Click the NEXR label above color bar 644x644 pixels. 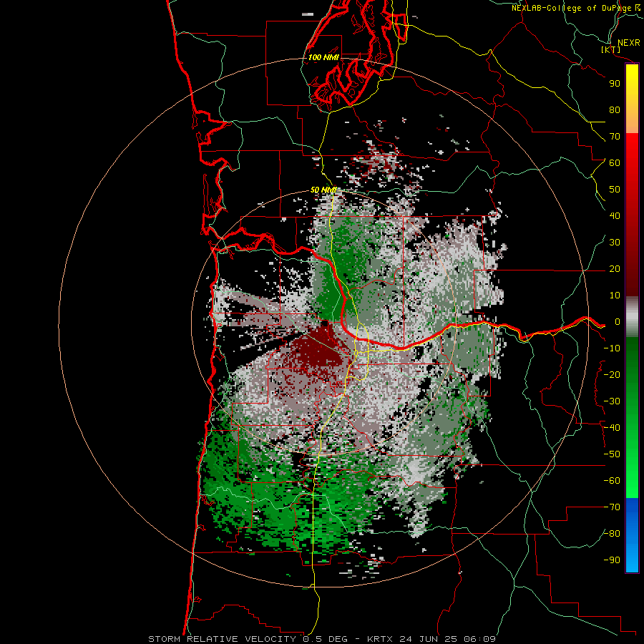click(x=629, y=43)
